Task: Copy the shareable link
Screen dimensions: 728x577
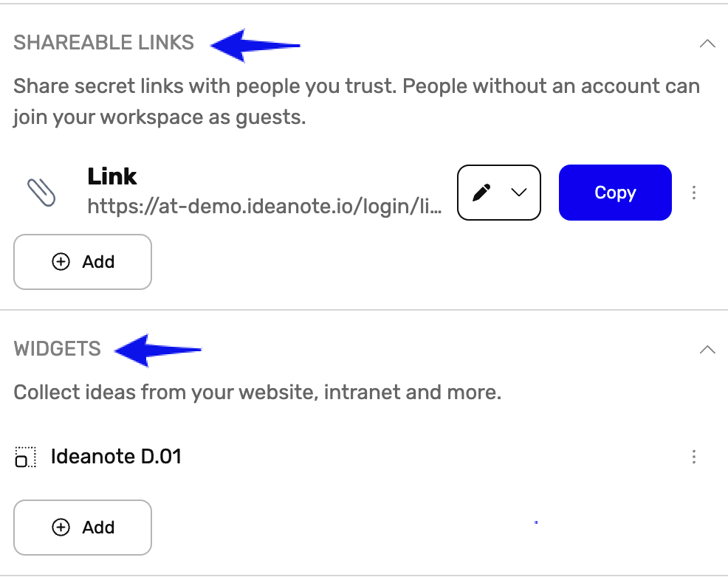Action: click(615, 193)
